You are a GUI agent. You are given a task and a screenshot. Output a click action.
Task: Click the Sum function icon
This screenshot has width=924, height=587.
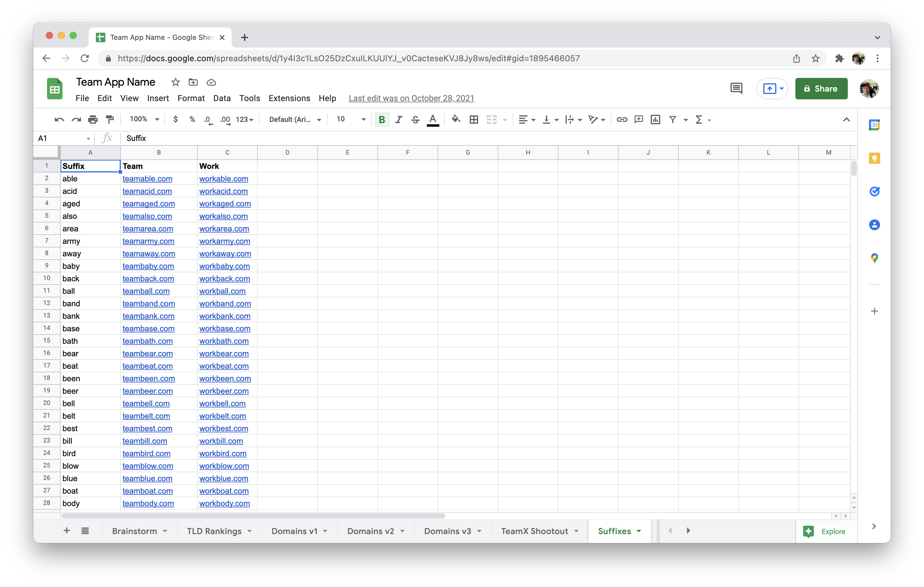pos(698,120)
